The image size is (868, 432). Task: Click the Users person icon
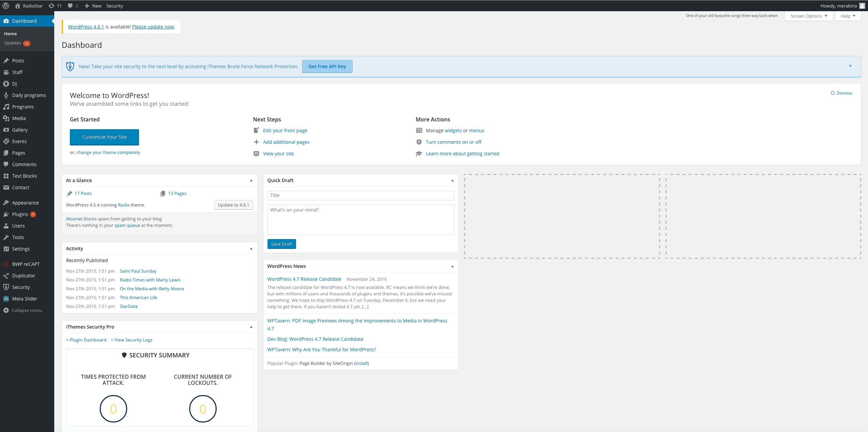point(6,226)
